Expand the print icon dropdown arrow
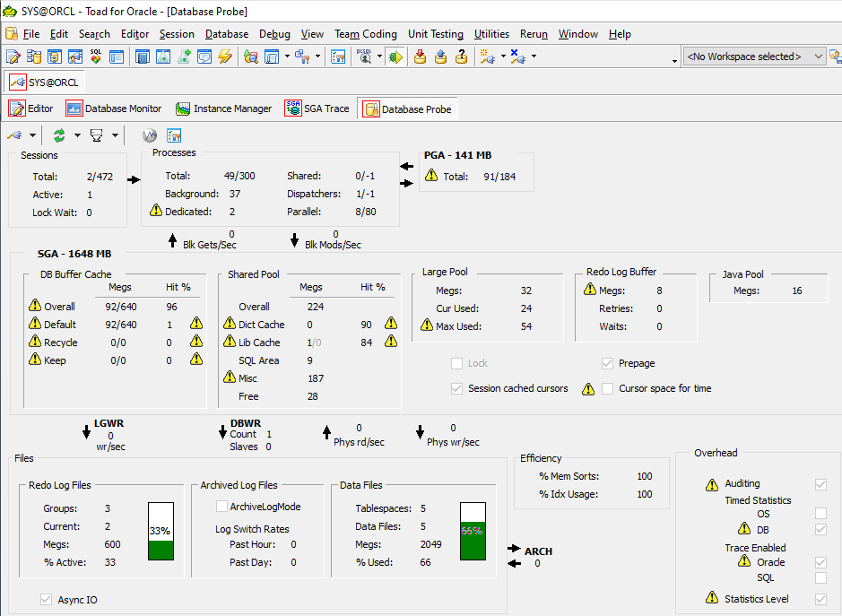Screen dimensions: 842x616 (115, 135)
